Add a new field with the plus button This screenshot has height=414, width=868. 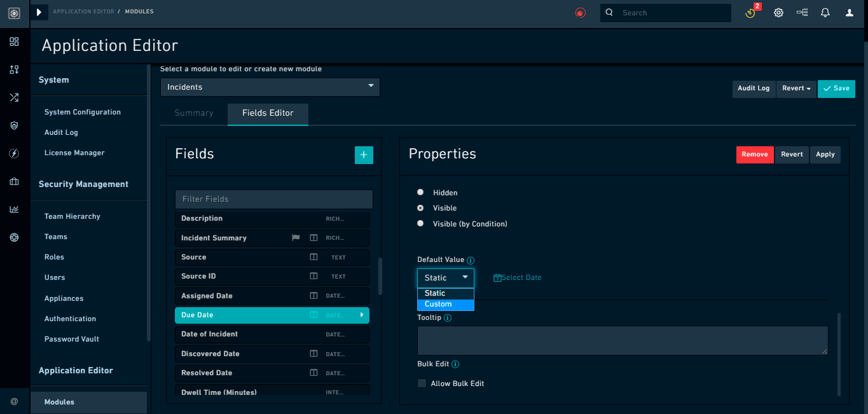pos(364,155)
